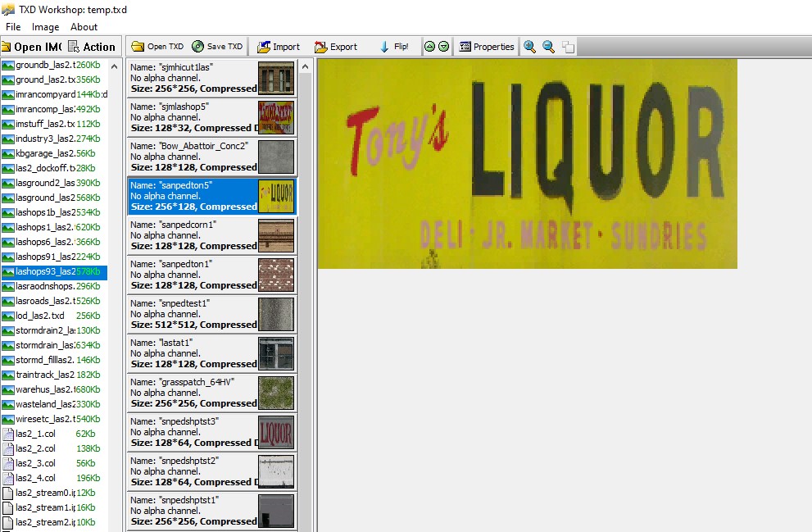
Task: Select wasteland_las2 entry
Action: (x=54, y=405)
